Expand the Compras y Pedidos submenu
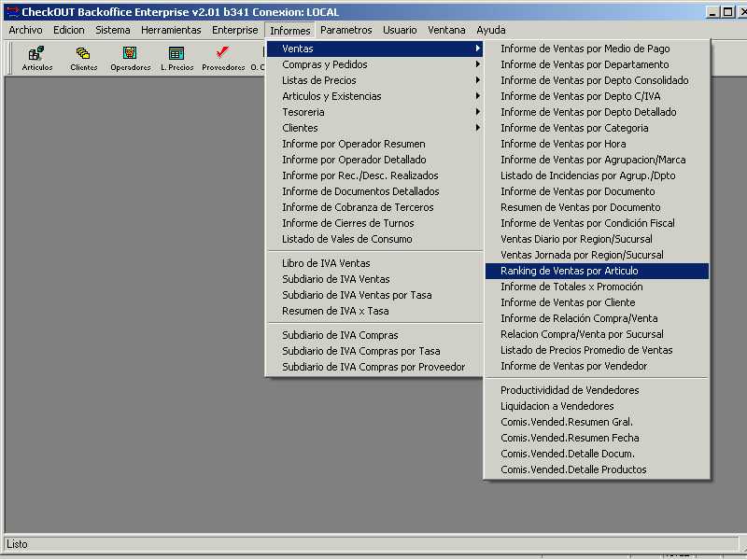 point(374,64)
